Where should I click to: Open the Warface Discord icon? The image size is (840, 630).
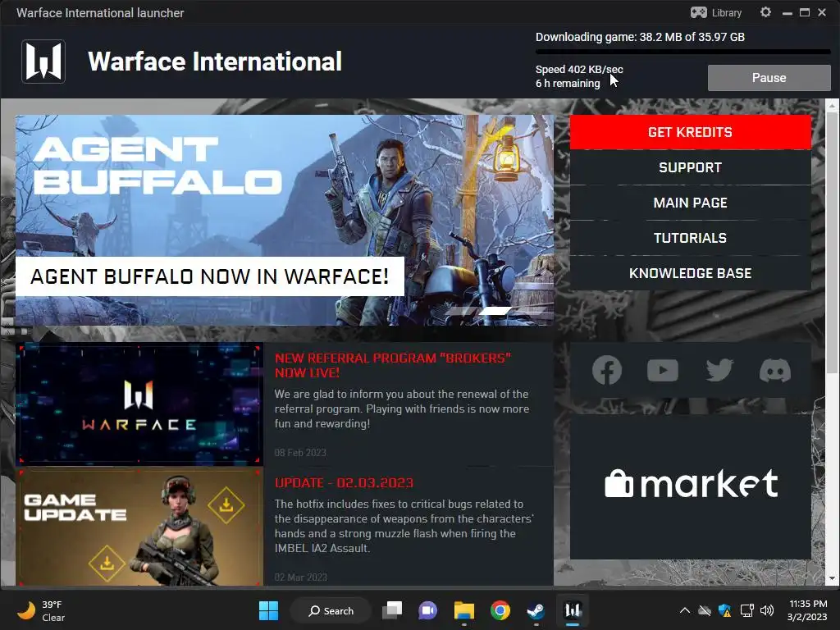pos(774,370)
